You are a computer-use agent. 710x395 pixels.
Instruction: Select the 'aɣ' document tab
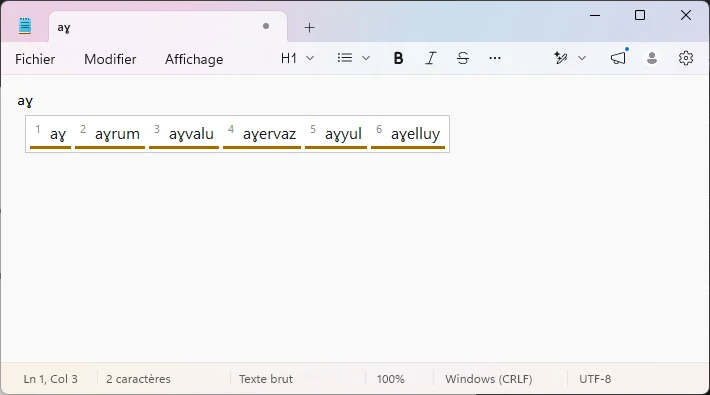[x=168, y=27]
